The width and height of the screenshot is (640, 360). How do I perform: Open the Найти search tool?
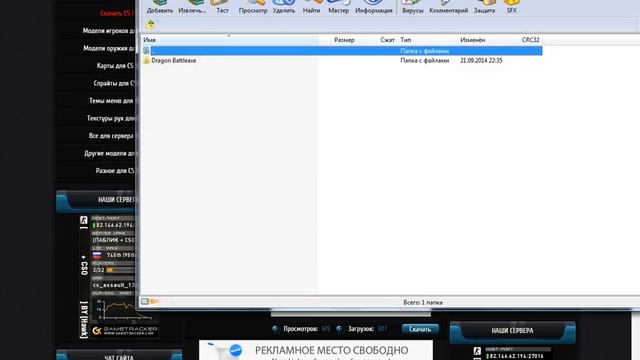click(x=311, y=7)
